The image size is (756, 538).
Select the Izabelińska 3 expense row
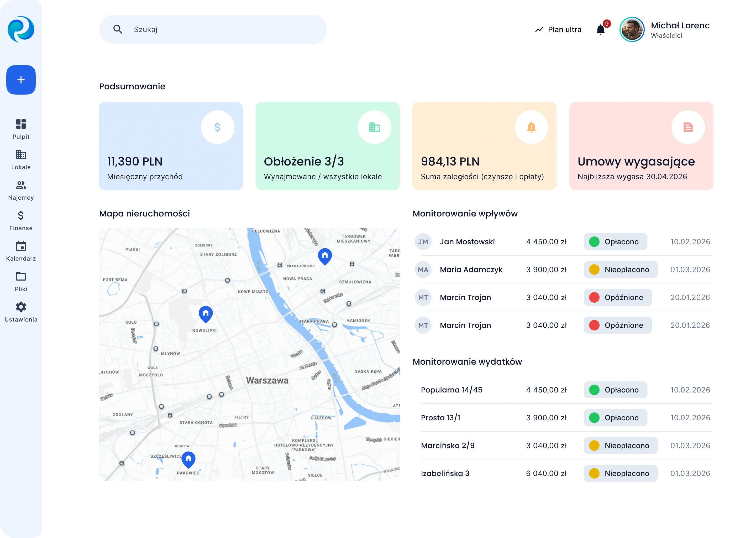(x=445, y=473)
